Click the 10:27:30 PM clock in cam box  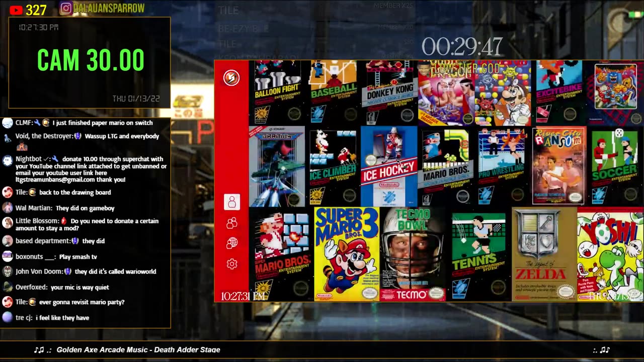coord(39,27)
